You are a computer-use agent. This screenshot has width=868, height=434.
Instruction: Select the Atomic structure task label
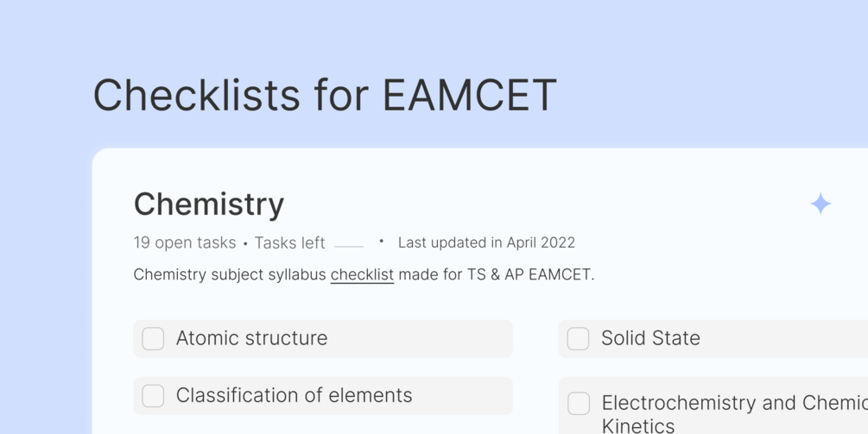[x=251, y=338]
